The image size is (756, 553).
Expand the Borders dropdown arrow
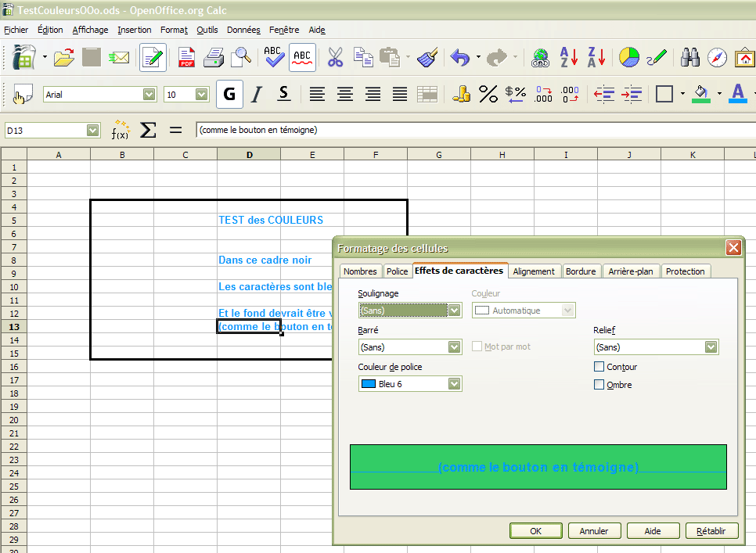coord(682,93)
